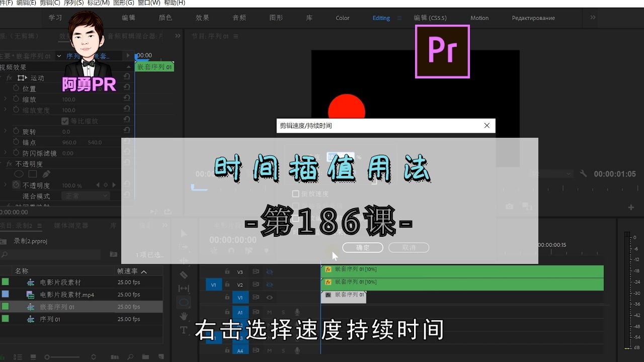Create rectangle mask under 不透明度

[x=33, y=174]
